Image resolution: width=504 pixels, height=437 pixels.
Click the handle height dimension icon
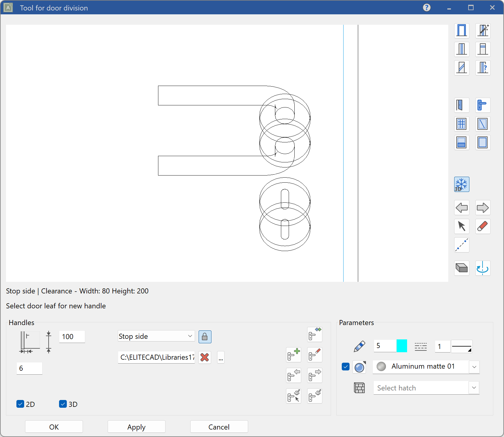tap(49, 342)
